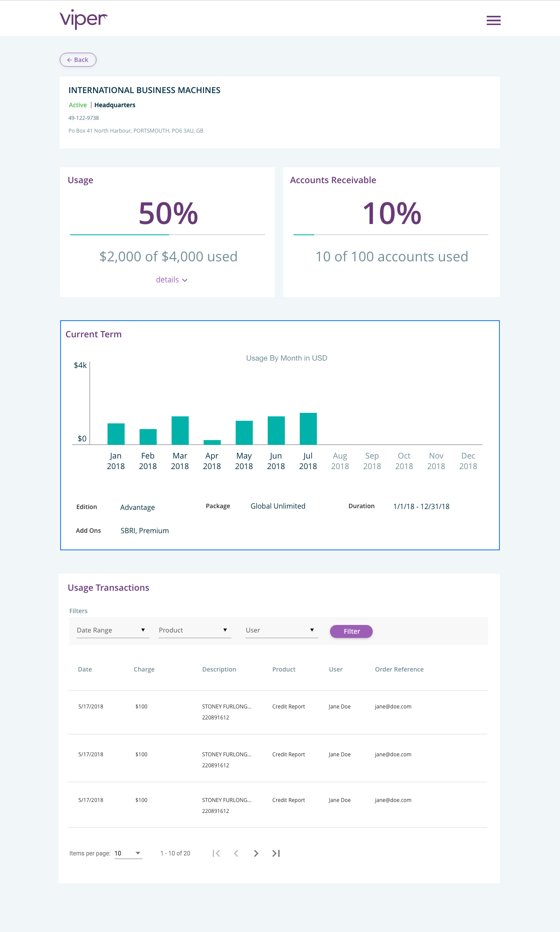Click the Back button
This screenshot has width=560, height=932.
[x=78, y=60]
